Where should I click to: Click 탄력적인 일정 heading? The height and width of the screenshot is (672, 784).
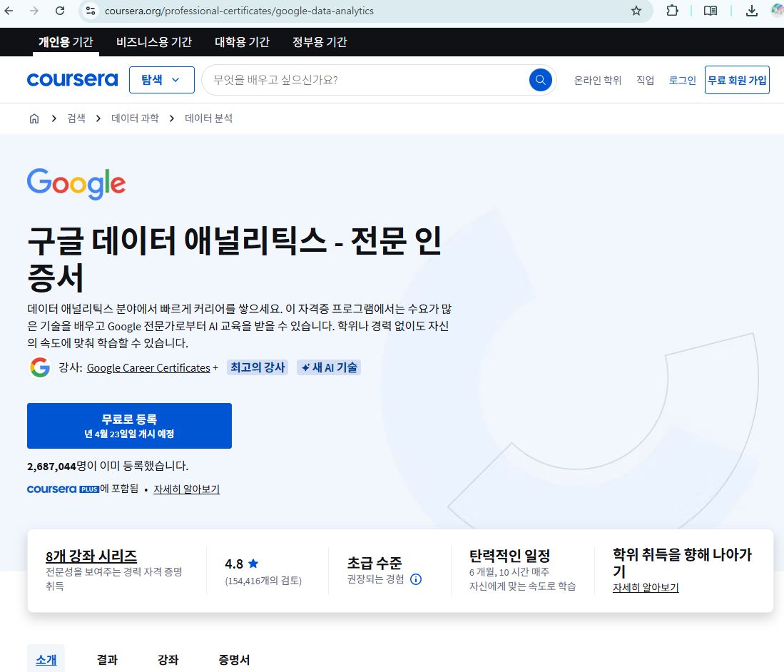pyautogui.click(x=509, y=556)
